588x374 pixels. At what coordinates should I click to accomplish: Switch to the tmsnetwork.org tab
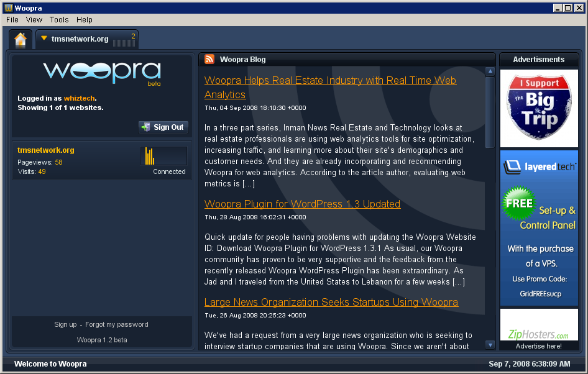click(x=87, y=39)
